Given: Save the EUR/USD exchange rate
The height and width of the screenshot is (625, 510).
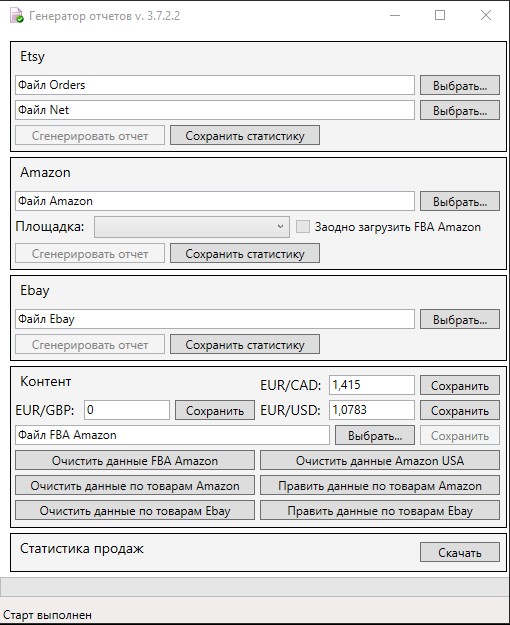Looking at the screenshot, I should click(x=460, y=411).
